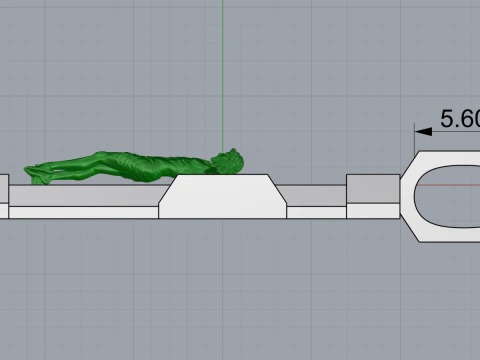Click the dimension arrowhead near 5.60
The width and height of the screenshot is (480, 360).
(x=424, y=132)
